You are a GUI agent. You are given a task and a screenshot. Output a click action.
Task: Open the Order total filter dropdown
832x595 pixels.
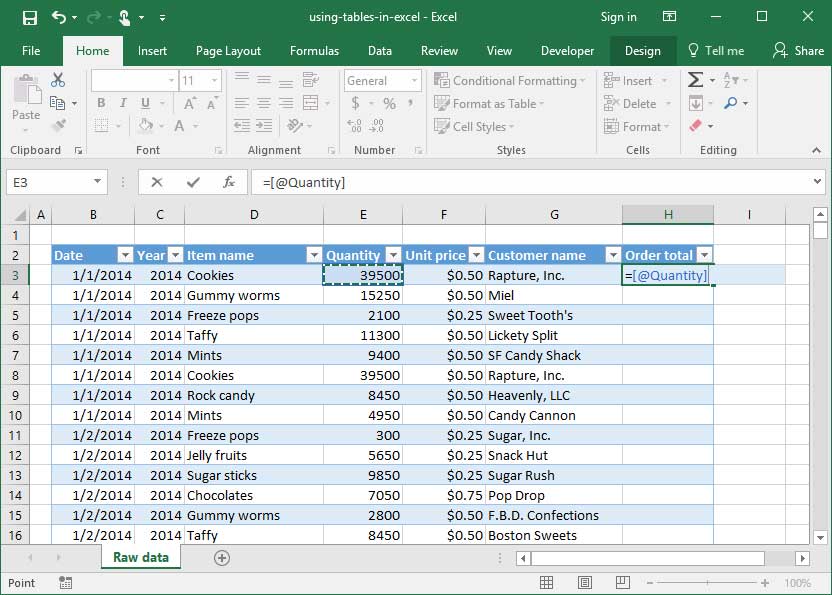[x=704, y=255]
